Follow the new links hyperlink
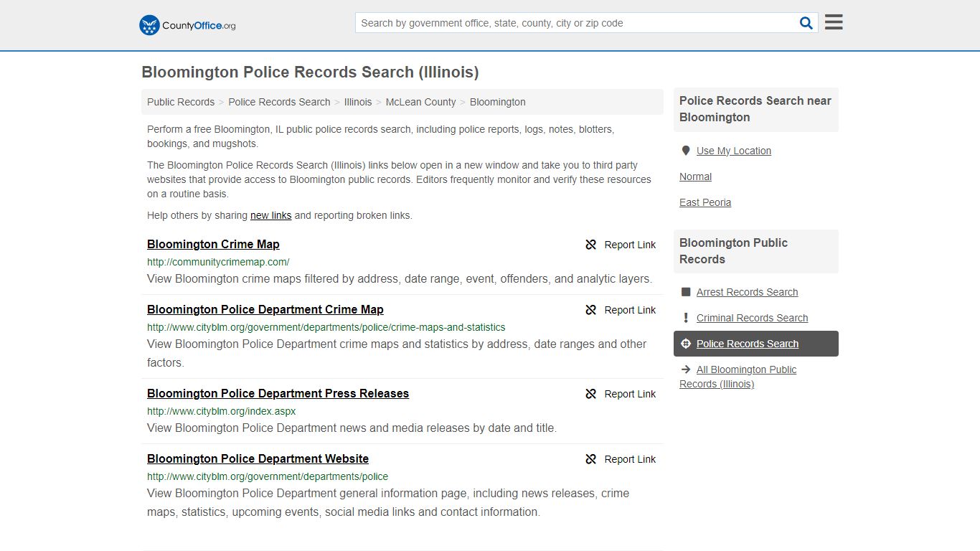This screenshot has width=980, height=551. point(270,215)
